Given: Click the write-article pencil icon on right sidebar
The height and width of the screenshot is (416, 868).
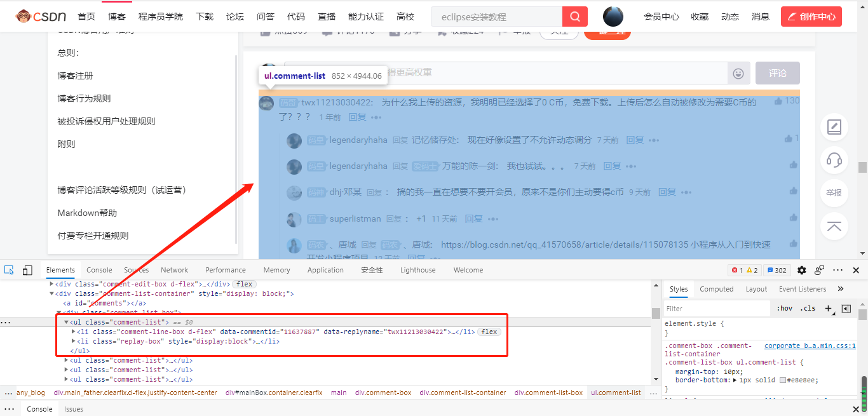Looking at the screenshot, I should [x=834, y=127].
